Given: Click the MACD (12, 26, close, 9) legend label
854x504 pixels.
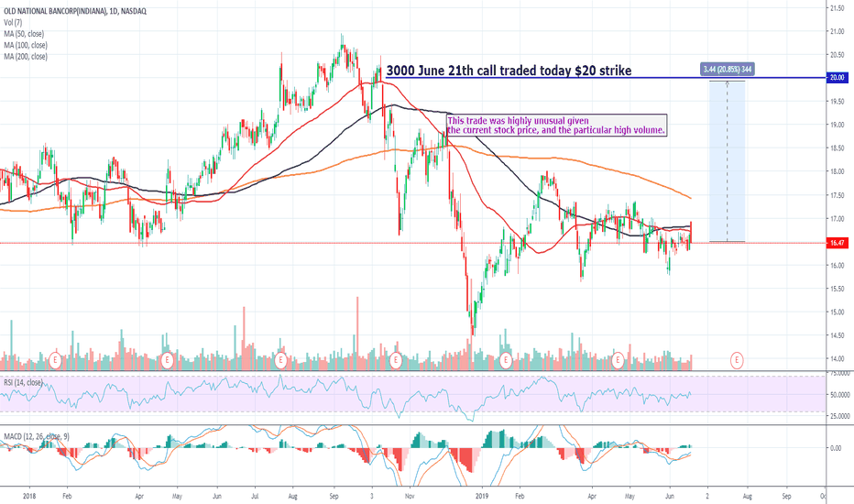Looking at the screenshot, I should pos(37,436).
